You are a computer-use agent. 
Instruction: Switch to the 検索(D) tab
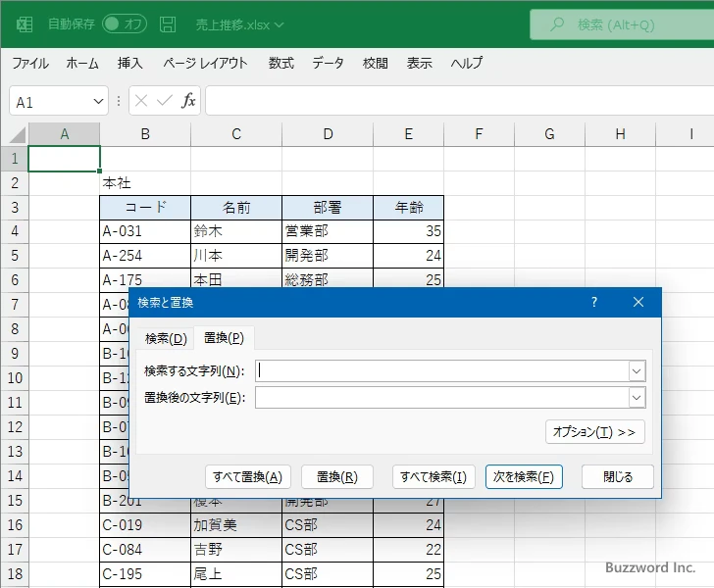(166, 339)
